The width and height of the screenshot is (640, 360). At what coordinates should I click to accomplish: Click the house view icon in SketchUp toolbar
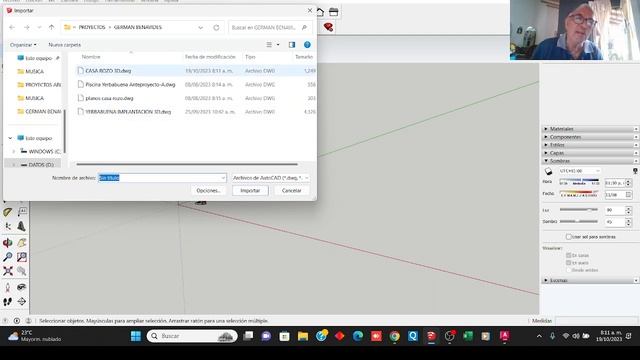320,12
